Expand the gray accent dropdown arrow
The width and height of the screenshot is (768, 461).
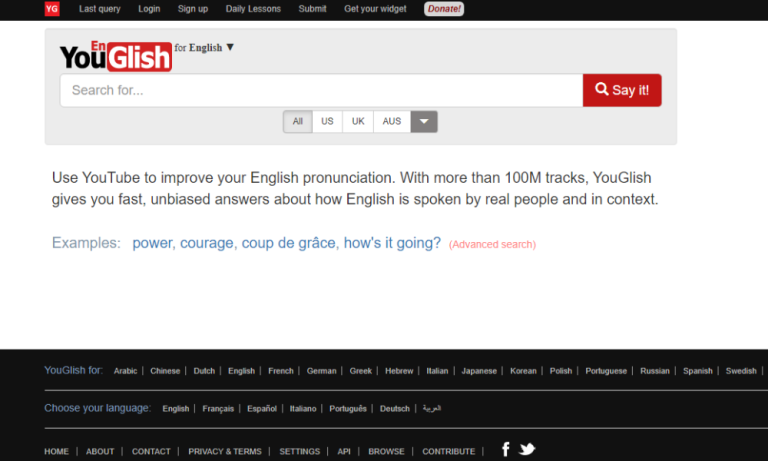(x=424, y=121)
